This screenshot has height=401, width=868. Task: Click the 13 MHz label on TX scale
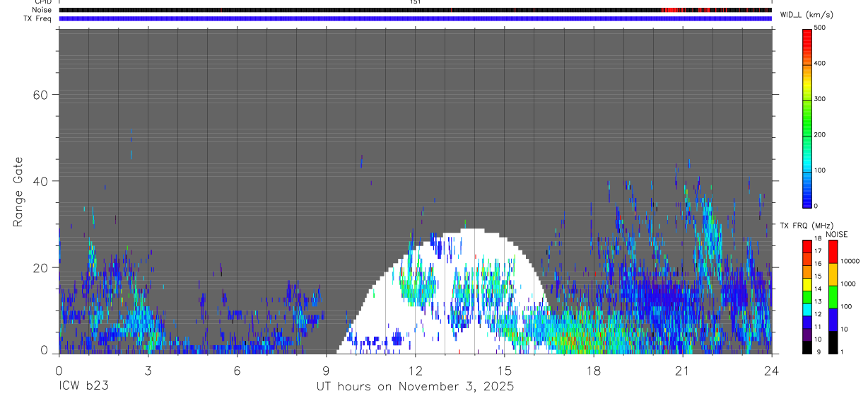coord(819,301)
